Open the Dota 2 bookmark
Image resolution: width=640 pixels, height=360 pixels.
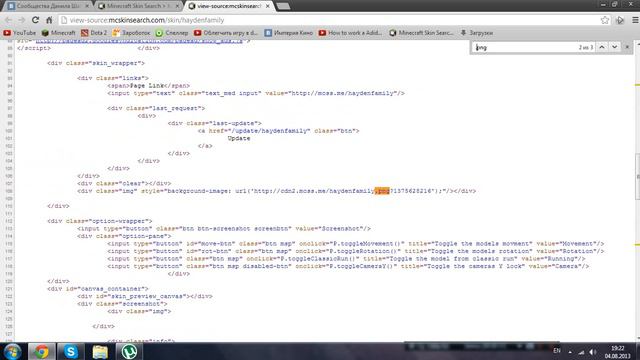tap(94, 33)
